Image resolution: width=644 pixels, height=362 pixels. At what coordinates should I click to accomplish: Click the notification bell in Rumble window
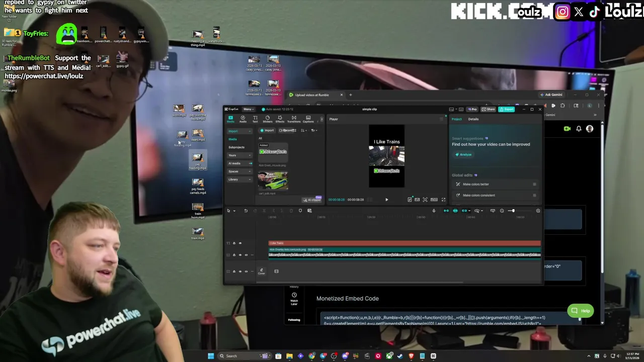[x=579, y=129]
